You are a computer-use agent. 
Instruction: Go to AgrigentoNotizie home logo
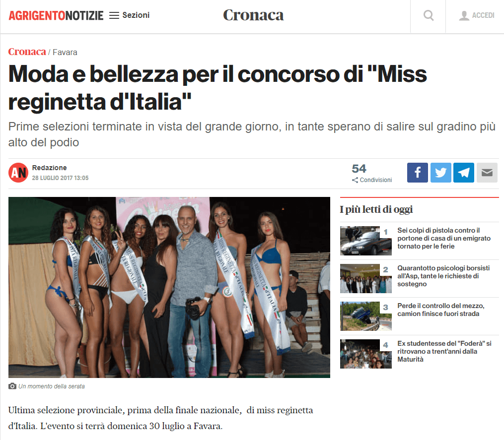(56, 15)
